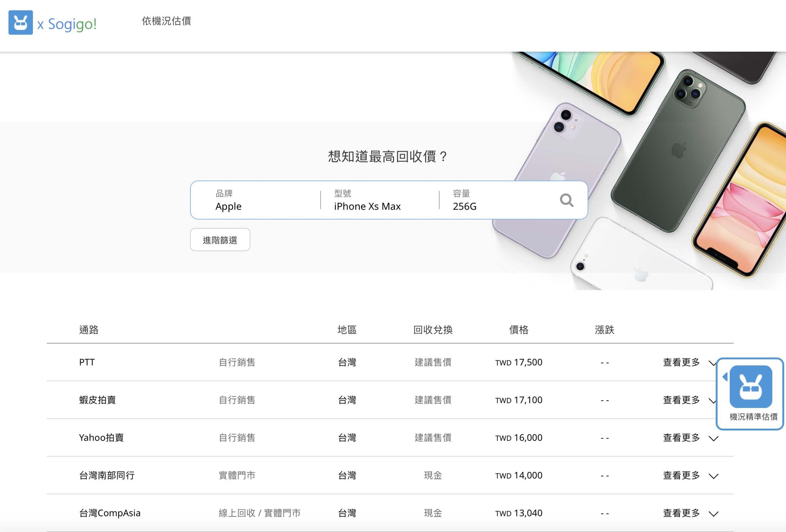Open the 依機況估價 menu item
This screenshot has width=786, height=532.
point(166,21)
